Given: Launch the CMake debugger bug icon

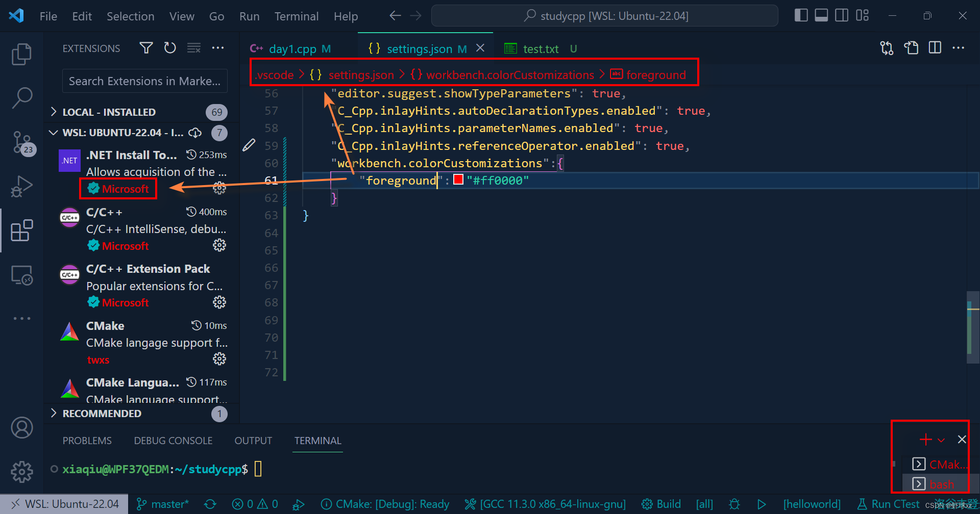Looking at the screenshot, I should 734,504.
